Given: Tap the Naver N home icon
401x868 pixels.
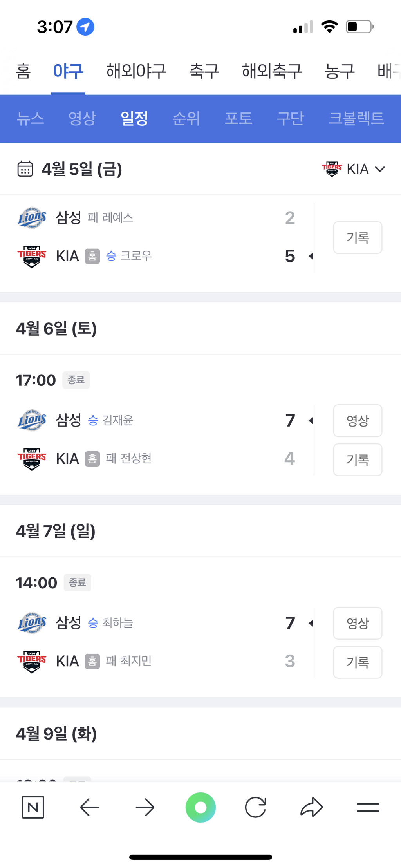Looking at the screenshot, I should click(33, 807).
